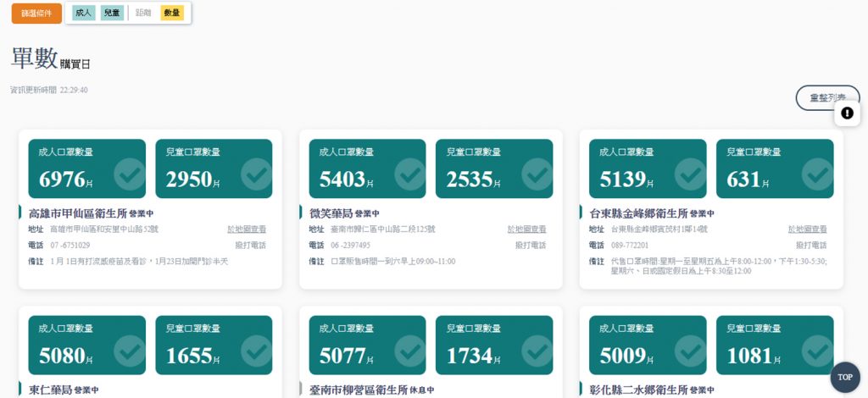The height and width of the screenshot is (398, 868).
Task: Click the child mask count 2950
Action: 189,180
